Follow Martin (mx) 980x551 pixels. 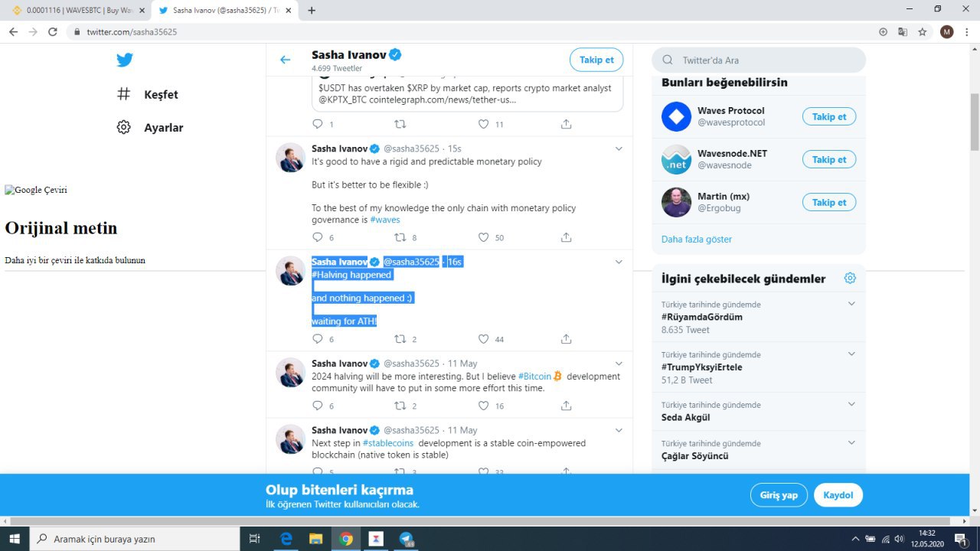point(829,202)
